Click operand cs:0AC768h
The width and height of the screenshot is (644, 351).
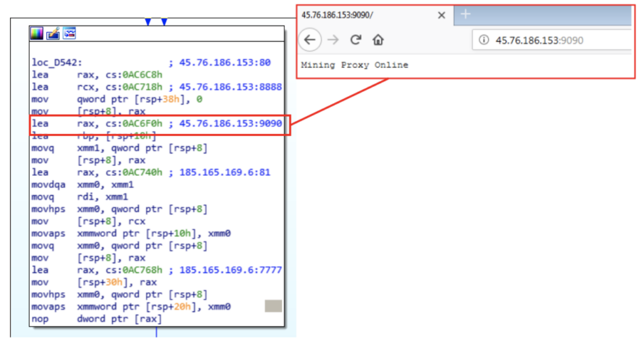click(x=134, y=270)
